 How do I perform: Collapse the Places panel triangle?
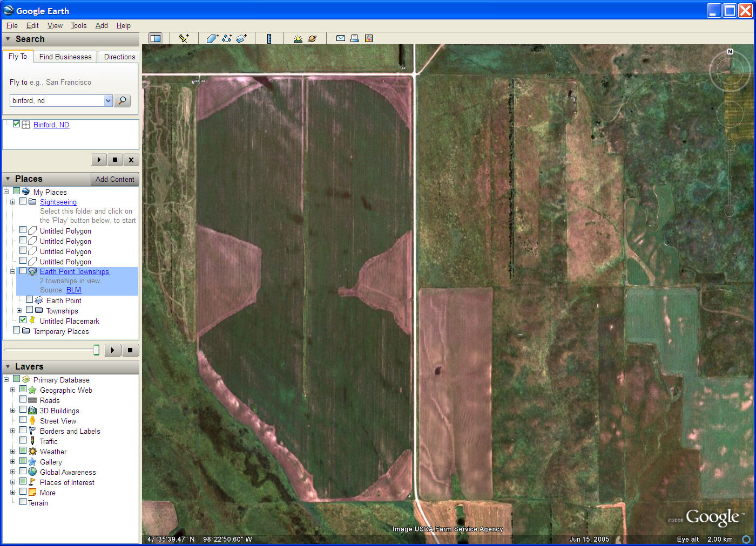[x=8, y=179]
